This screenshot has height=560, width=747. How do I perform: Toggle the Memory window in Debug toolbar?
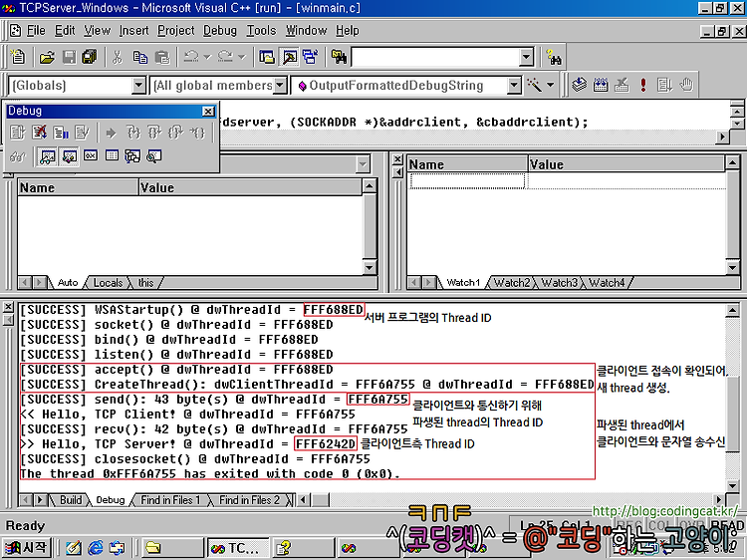pyautogui.click(x=112, y=155)
